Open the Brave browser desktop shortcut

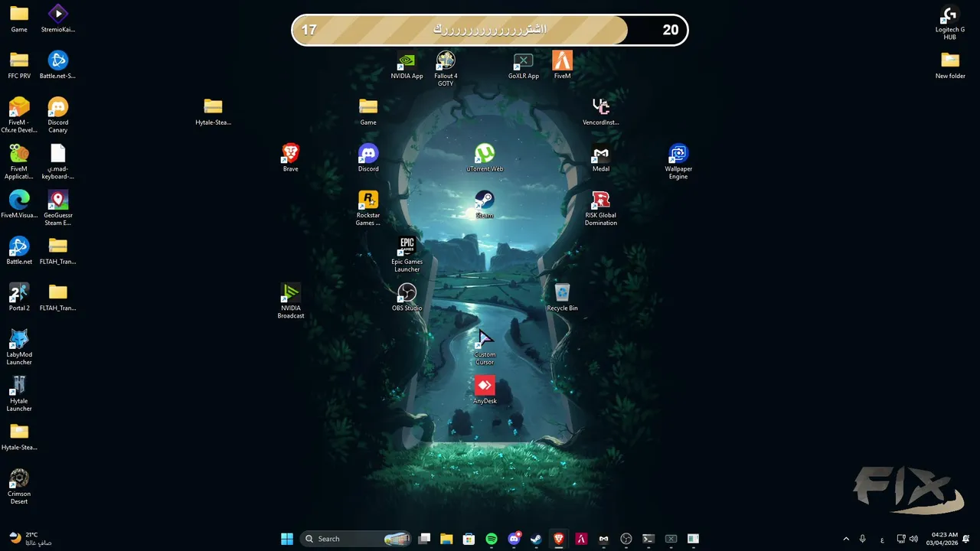coord(290,158)
